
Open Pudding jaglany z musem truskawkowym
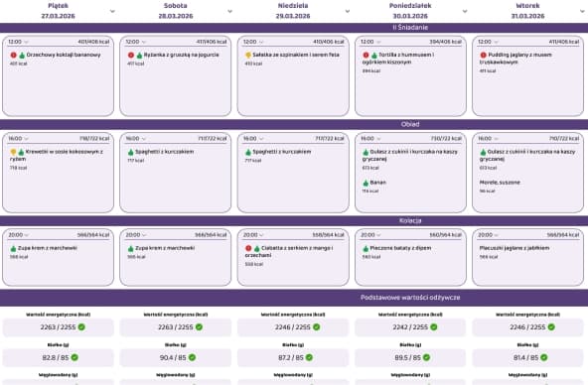coord(516,59)
